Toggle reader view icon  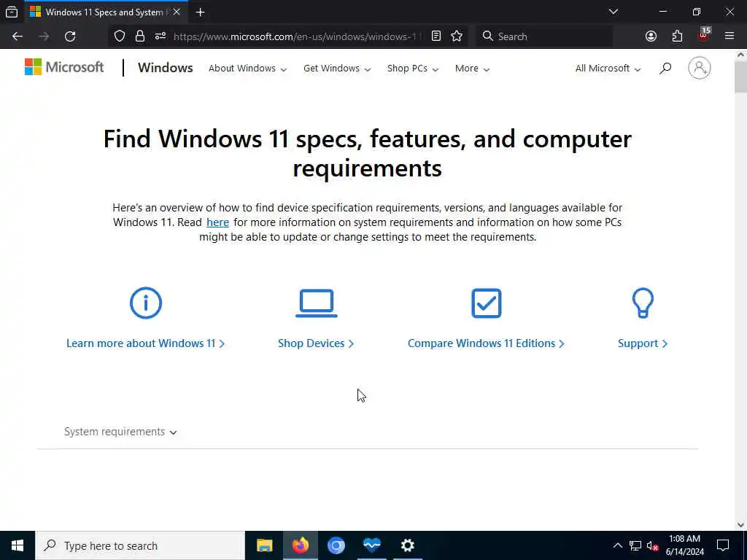tap(436, 36)
